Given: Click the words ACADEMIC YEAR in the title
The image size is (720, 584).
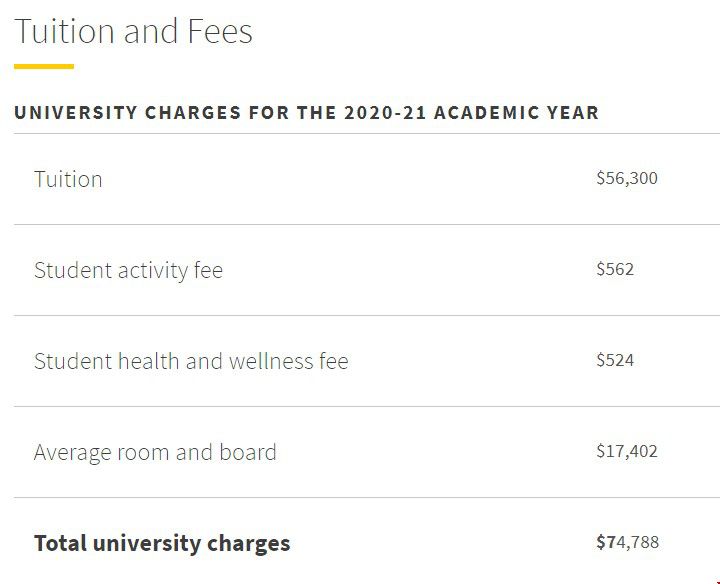Looking at the screenshot, I should 517,112.
